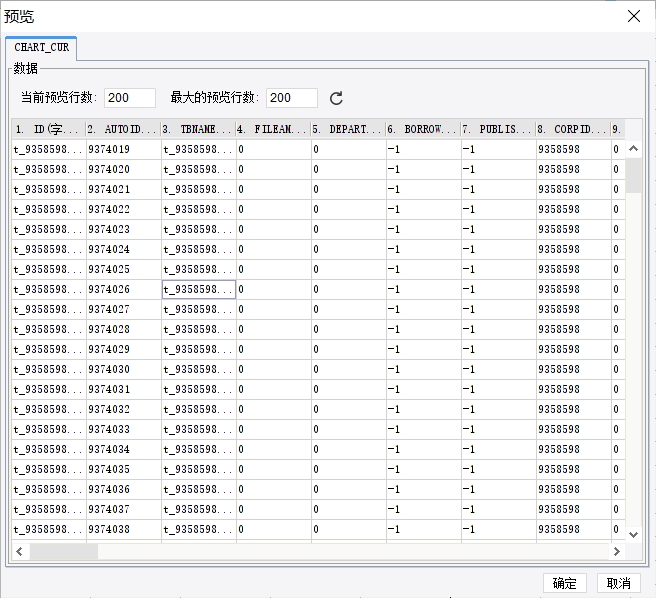This screenshot has height=598, width=656.
Task: Click the TBNAME column header
Action: point(199,129)
